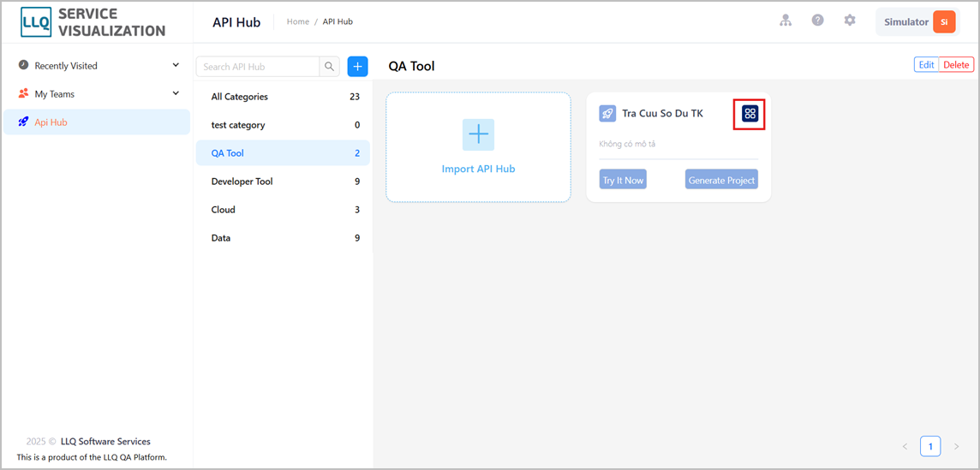
Task: Select the Developer Tool category
Action: coord(283,181)
